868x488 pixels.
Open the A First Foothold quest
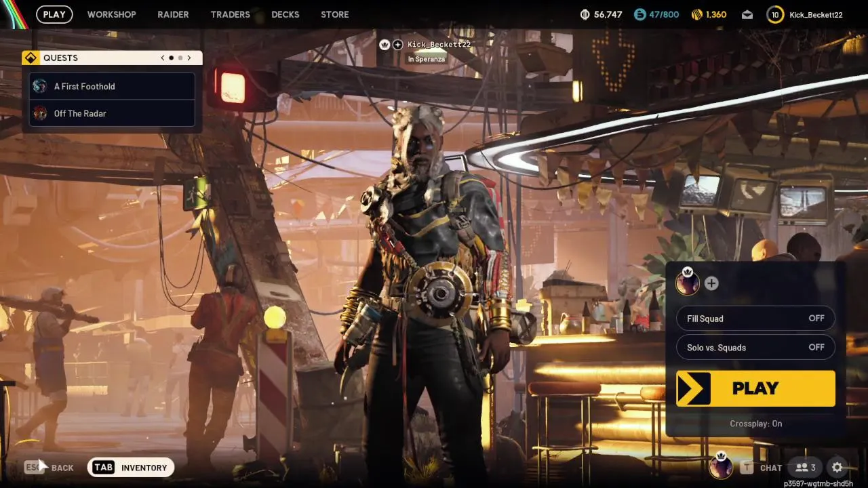tap(112, 86)
